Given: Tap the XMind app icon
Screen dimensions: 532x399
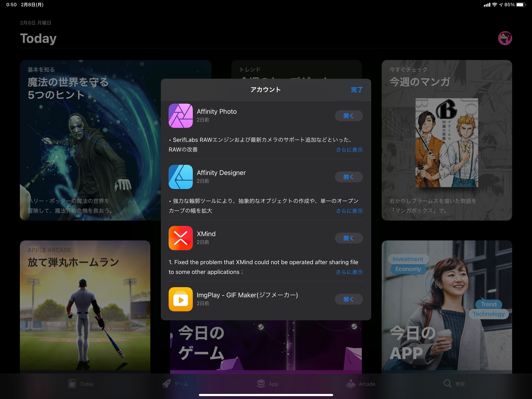Looking at the screenshot, I should coord(180,238).
